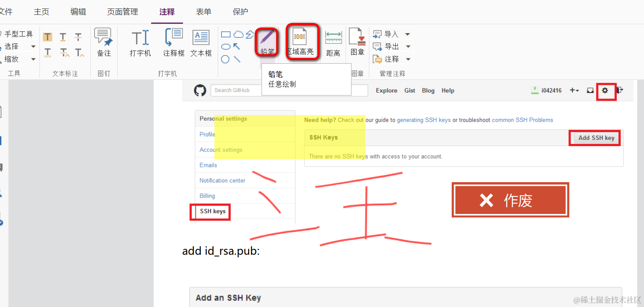644x307 pixels.
Task: Select the Strikeout text markup tool
Action: 78,37
